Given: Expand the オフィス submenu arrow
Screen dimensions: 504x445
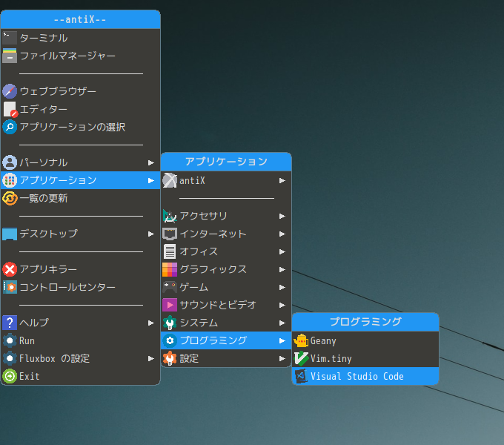Looking at the screenshot, I should click(282, 251).
